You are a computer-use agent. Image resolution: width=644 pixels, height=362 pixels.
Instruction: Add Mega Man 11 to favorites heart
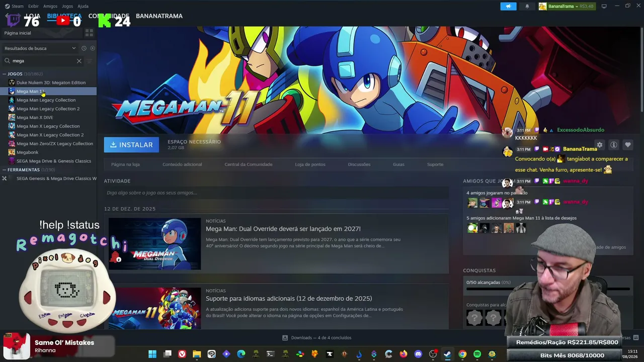[627, 145]
